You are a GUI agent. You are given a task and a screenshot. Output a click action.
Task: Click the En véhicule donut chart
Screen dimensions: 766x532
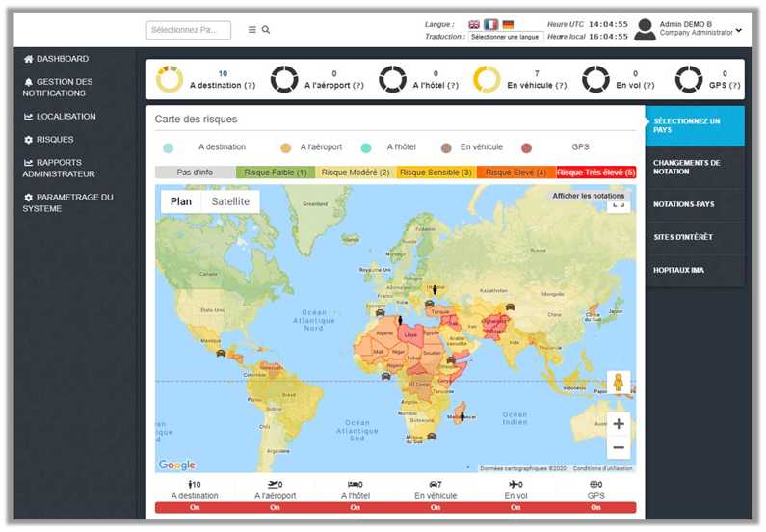tap(487, 79)
